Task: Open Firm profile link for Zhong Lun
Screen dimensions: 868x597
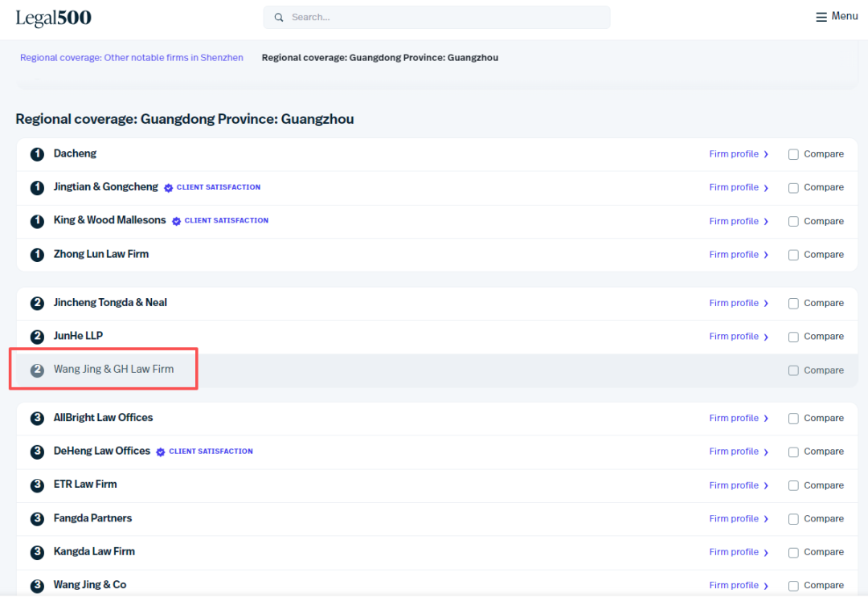Action: [x=739, y=254]
